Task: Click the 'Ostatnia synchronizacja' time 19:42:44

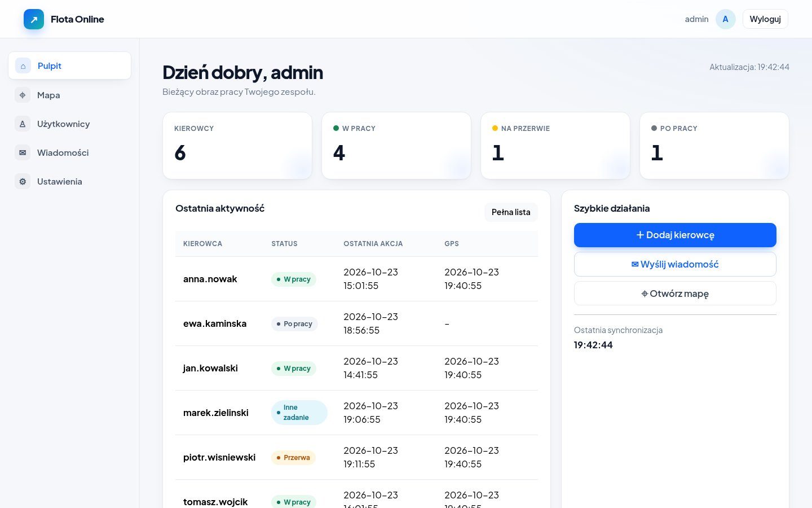Action: (593, 345)
